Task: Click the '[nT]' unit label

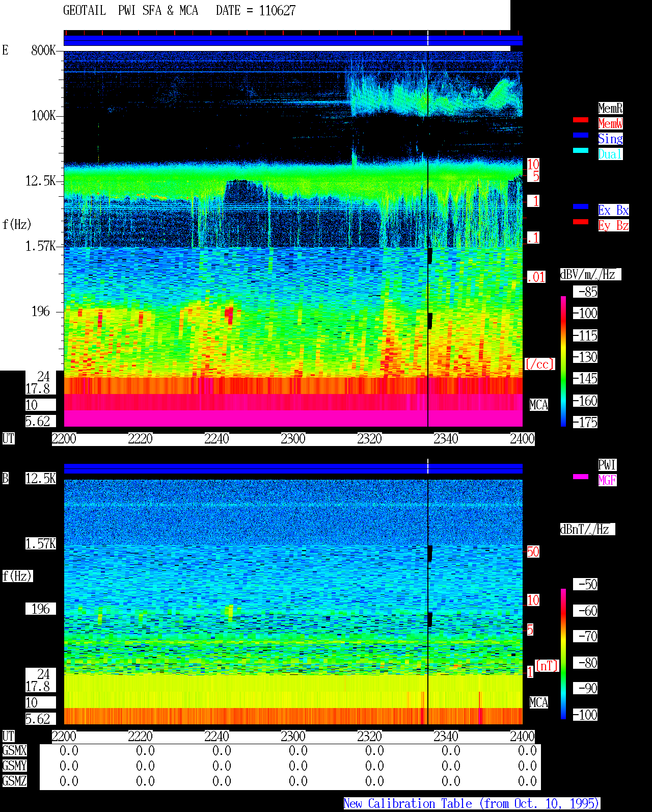Action: (547, 666)
